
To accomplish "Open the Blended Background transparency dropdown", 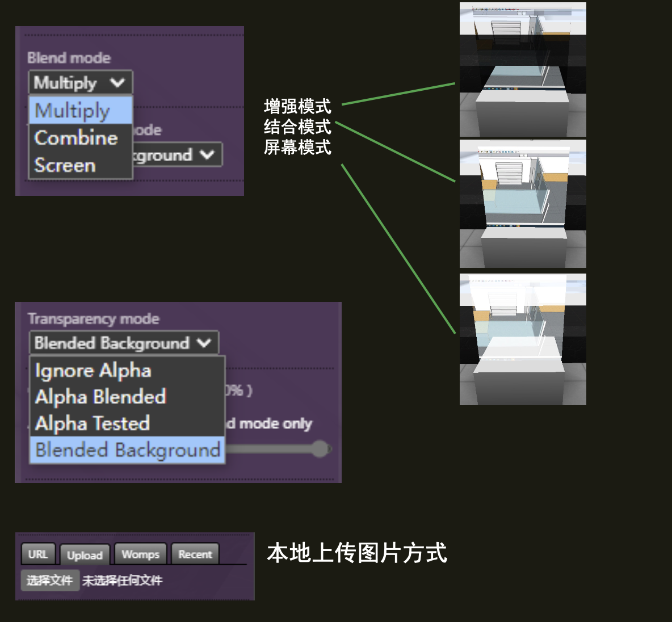I will (x=124, y=343).
